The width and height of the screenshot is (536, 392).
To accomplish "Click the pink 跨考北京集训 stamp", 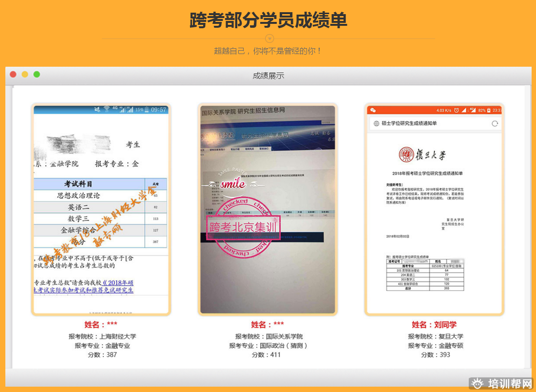I will (x=243, y=227).
